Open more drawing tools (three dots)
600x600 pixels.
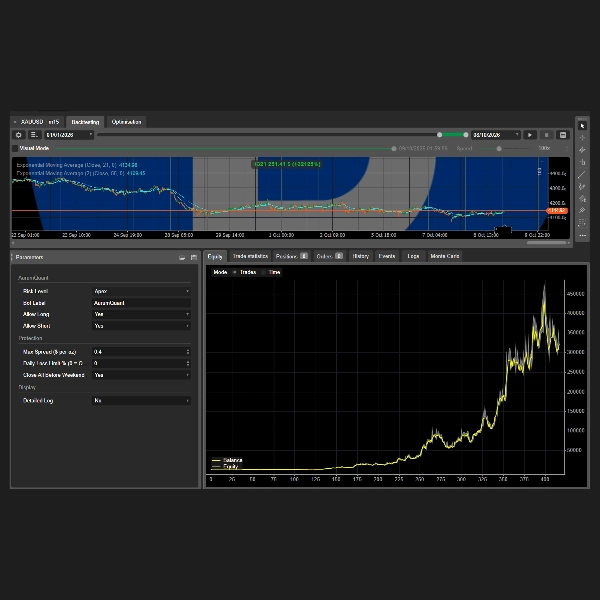[582, 235]
